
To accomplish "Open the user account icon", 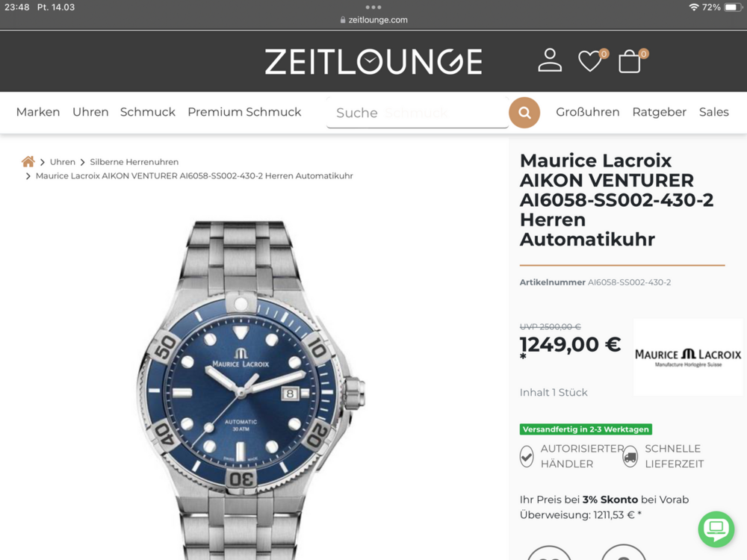I will (550, 60).
